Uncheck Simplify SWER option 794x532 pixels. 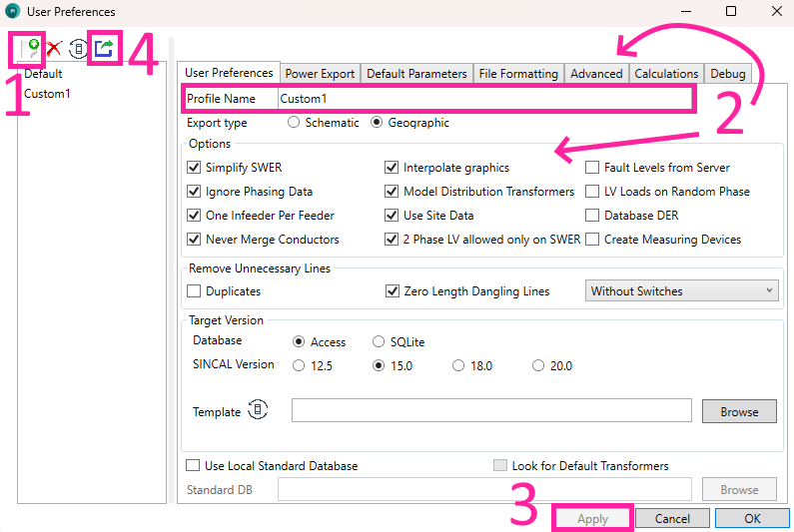coord(195,168)
